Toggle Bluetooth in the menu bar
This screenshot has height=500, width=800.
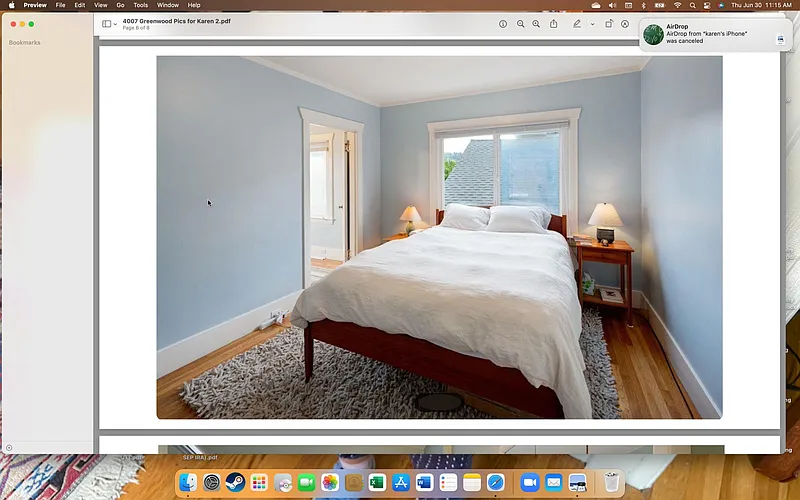(x=643, y=5)
